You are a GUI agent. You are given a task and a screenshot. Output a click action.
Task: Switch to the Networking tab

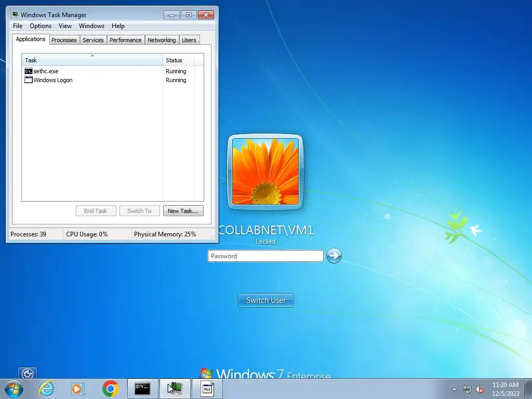[162, 40]
